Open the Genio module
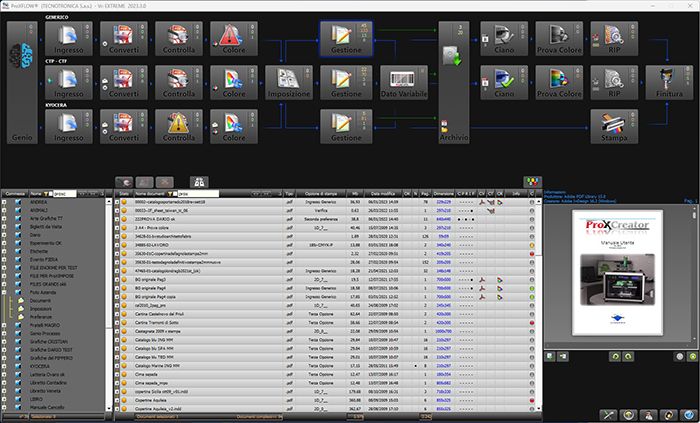This screenshot has width=700, height=423. 22,83
